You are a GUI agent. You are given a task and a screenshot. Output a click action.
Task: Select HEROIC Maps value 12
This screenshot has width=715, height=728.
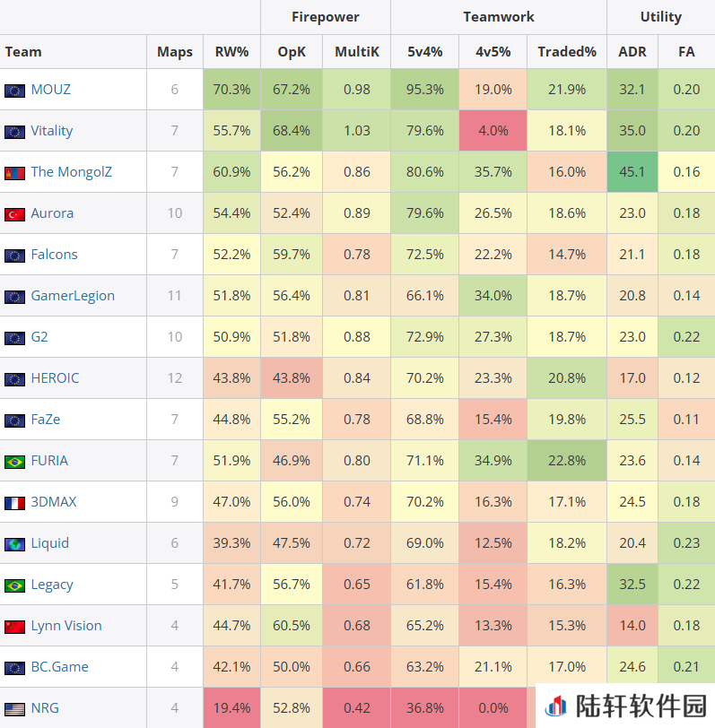(x=175, y=378)
